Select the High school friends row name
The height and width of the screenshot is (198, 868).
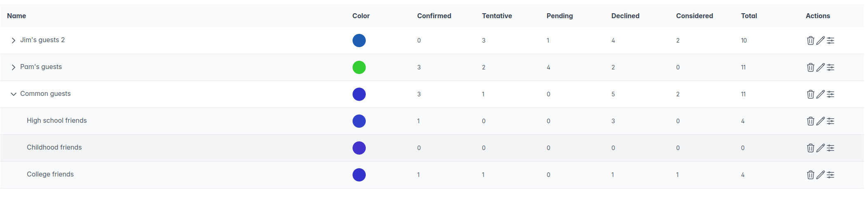(x=57, y=121)
